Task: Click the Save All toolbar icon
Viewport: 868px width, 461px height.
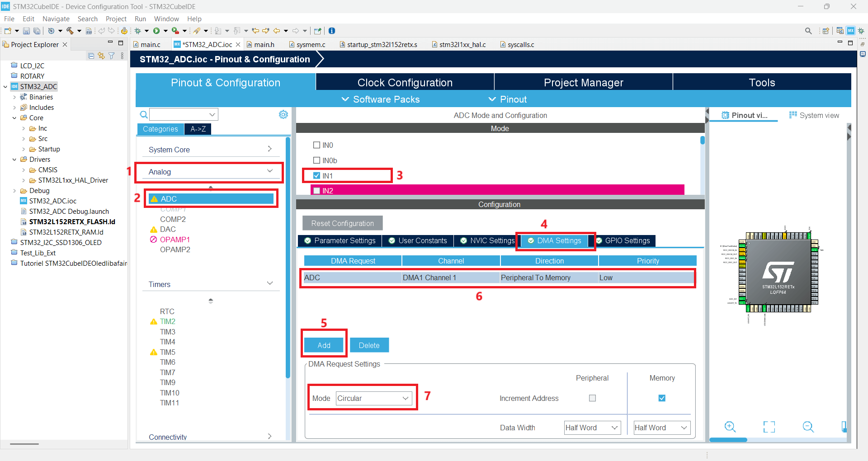Action: (x=37, y=31)
